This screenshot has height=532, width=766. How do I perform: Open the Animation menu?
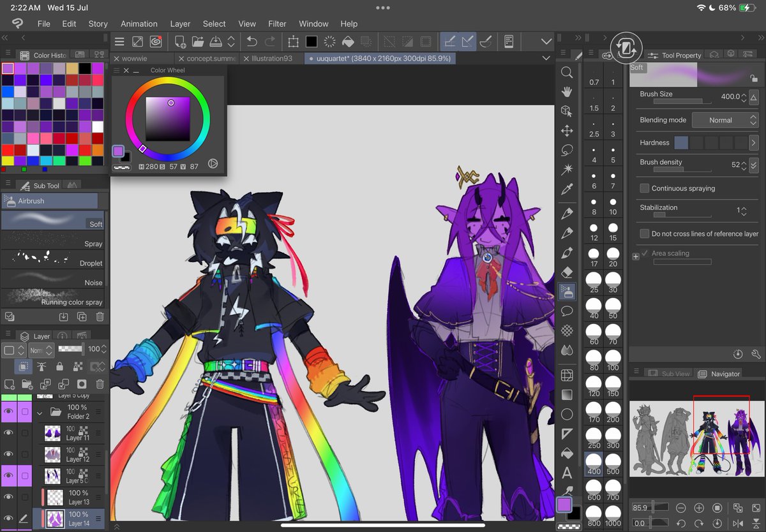(139, 24)
